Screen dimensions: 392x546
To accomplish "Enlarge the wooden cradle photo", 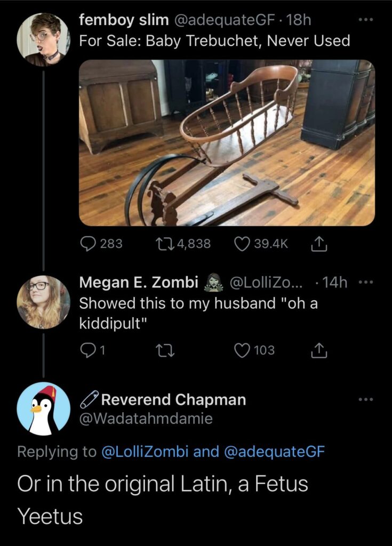I will [227, 142].
